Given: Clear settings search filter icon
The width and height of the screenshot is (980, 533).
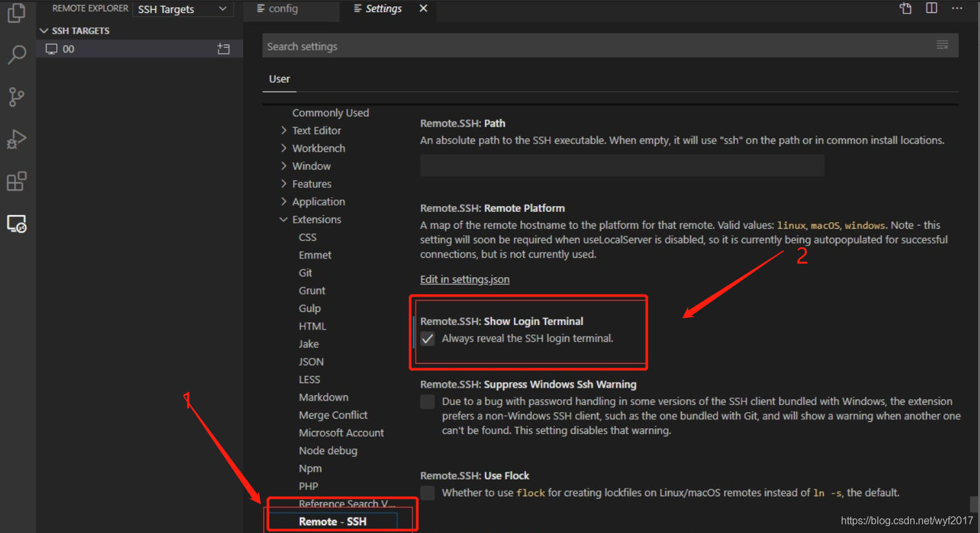Looking at the screenshot, I should [943, 45].
